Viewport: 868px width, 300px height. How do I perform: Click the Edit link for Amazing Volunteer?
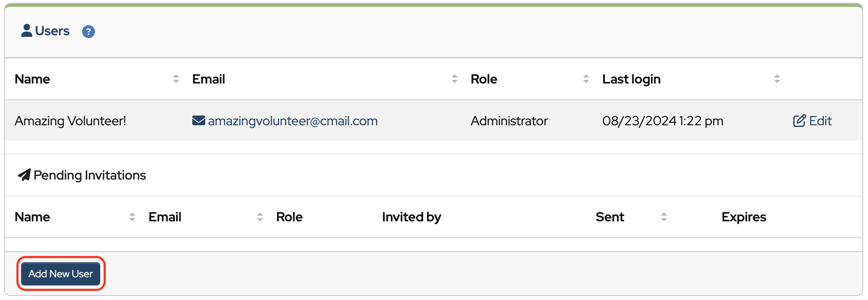tap(820, 121)
